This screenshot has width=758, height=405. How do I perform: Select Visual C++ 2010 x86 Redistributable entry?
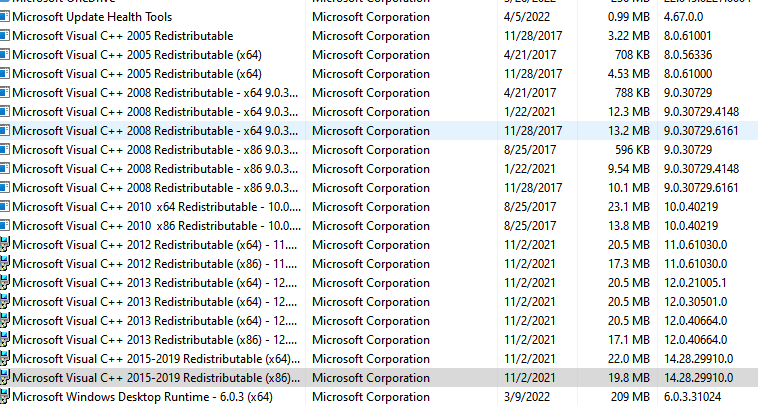[x=379, y=226]
